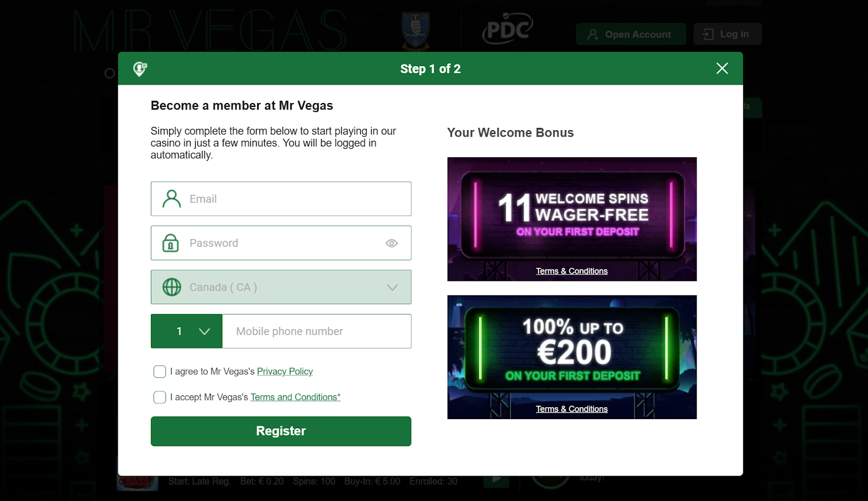The image size is (868, 501).
Task: Open Terms & Conditions under €200 bonus banner
Action: tap(572, 409)
